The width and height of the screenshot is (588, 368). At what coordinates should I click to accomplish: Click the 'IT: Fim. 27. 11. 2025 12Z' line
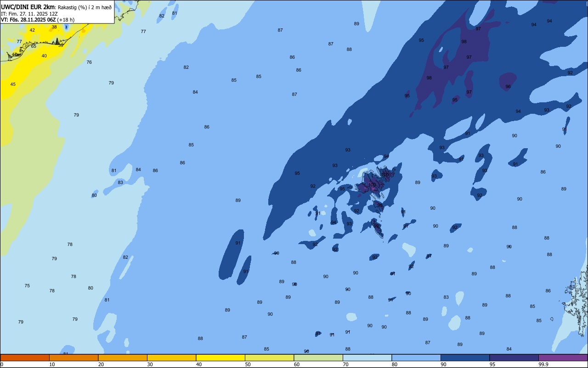(29, 14)
